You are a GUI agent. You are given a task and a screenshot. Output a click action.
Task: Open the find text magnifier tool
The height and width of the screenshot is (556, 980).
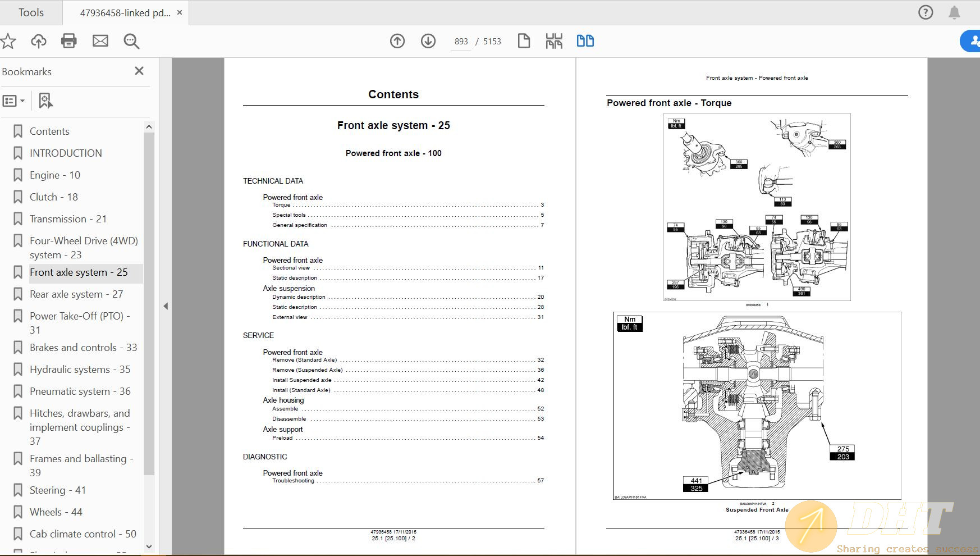tap(131, 41)
